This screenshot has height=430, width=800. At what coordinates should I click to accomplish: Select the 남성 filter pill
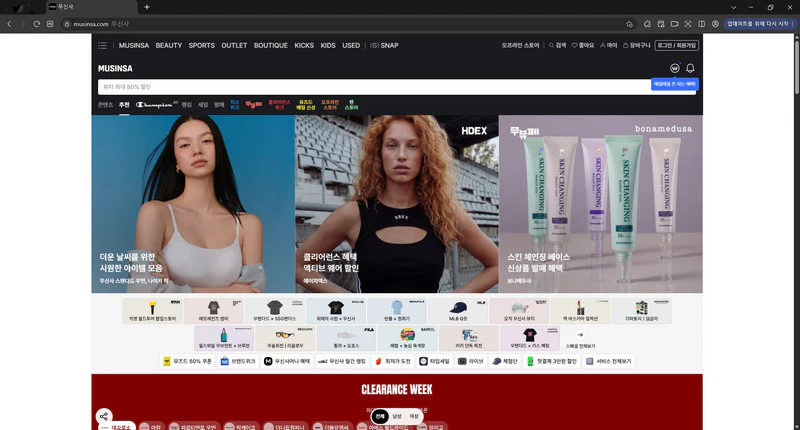point(397,416)
